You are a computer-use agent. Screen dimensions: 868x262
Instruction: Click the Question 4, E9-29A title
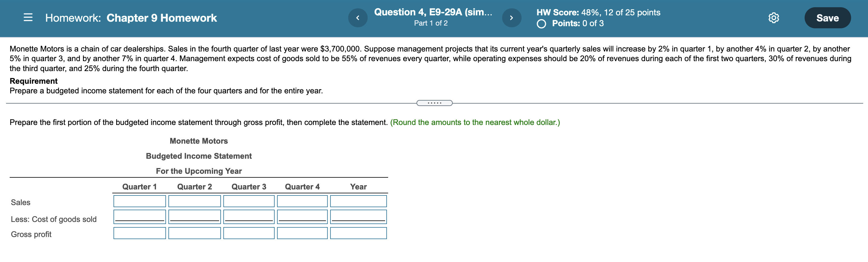pyautogui.click(x=433, y=12)
